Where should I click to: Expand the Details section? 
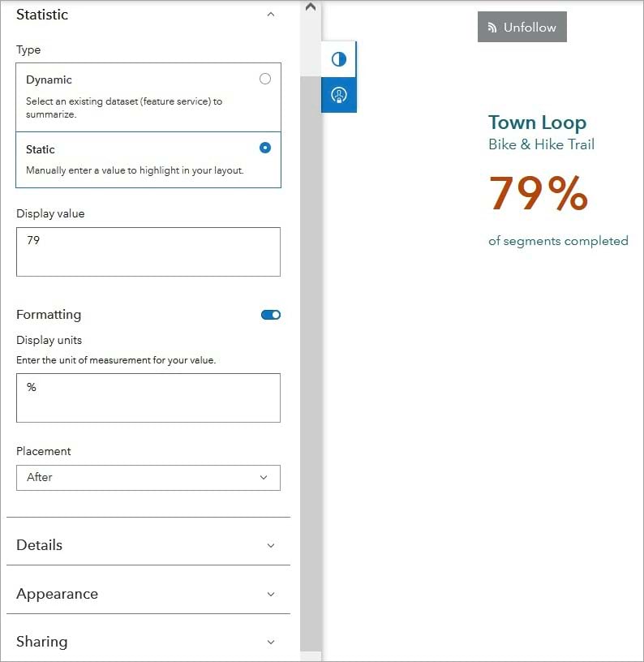pos(148,544)
